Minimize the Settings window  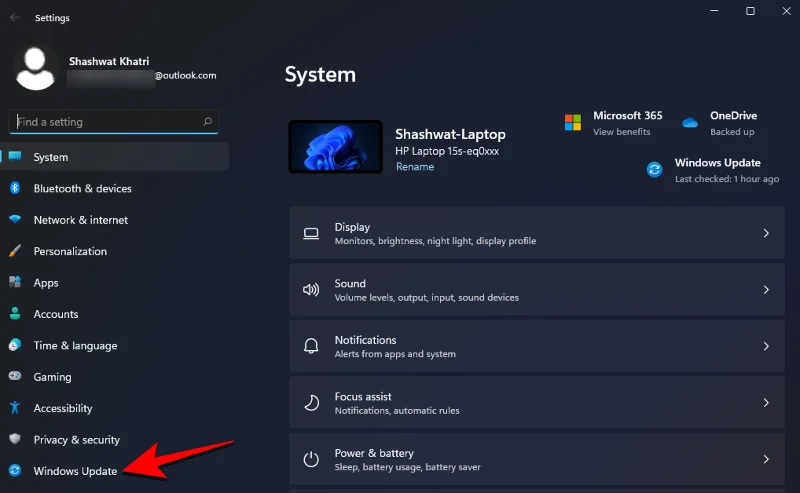click(714, 11)
